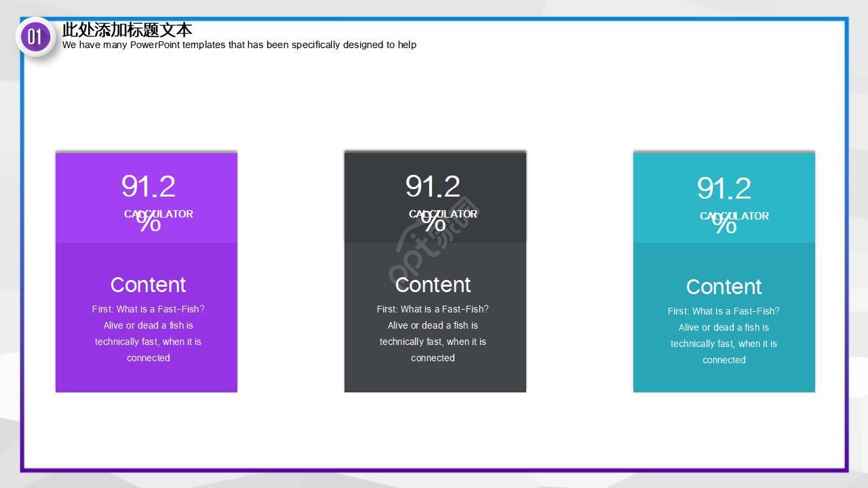
Task: Select the "Content" heading in dark gray card
Action: 433,285
